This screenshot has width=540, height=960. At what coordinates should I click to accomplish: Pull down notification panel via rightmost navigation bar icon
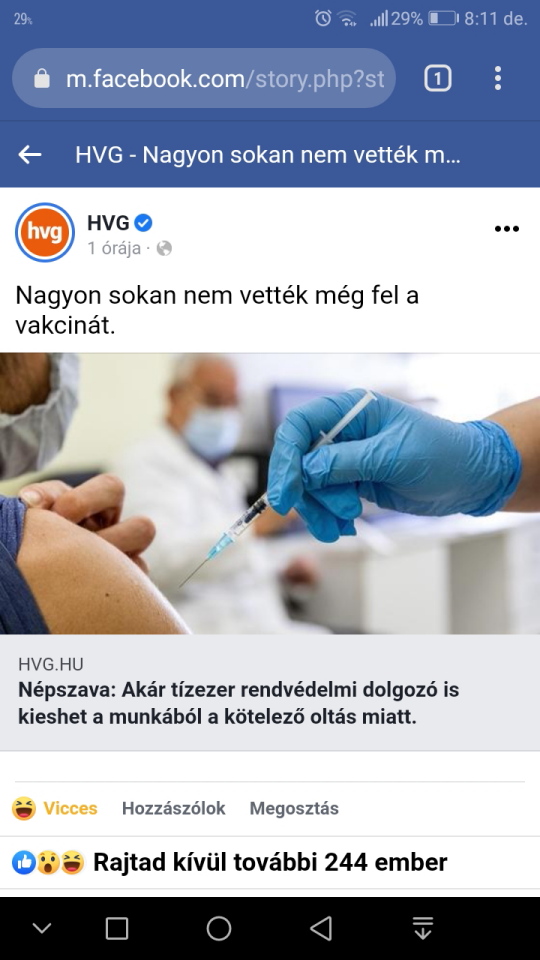pyautogui.click(x=422, y=928)
